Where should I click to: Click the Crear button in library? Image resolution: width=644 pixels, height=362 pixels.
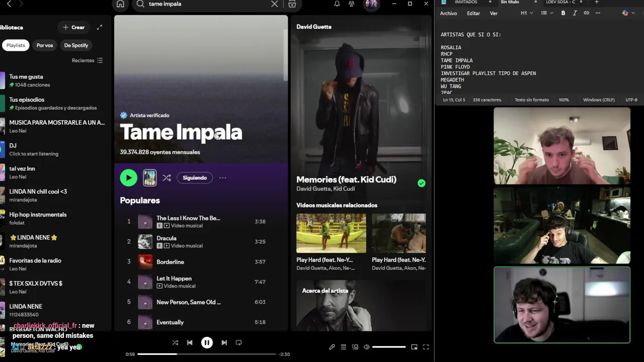[x=73, y=27]
